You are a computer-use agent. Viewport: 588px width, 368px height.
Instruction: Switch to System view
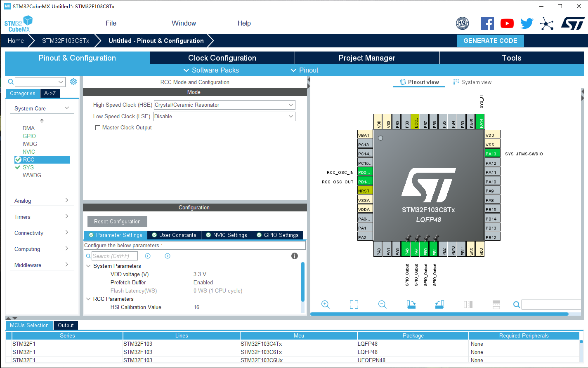coord(472,82)
